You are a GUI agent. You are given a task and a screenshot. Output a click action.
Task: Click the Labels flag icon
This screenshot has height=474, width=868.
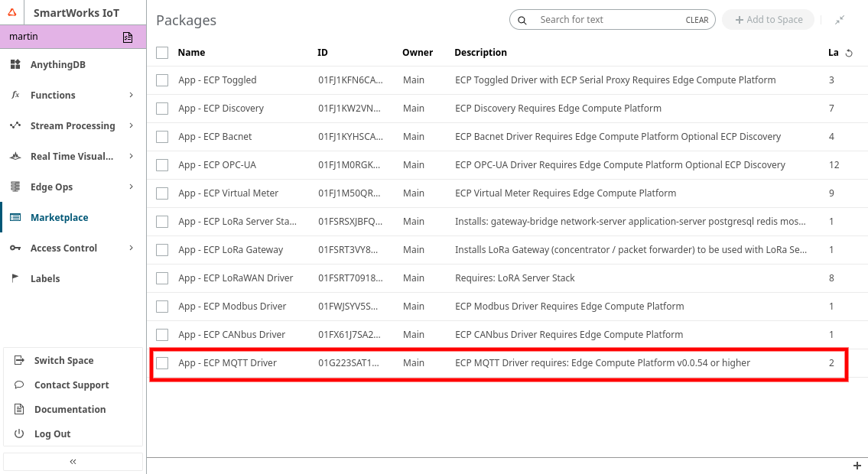tap(15, 278)
